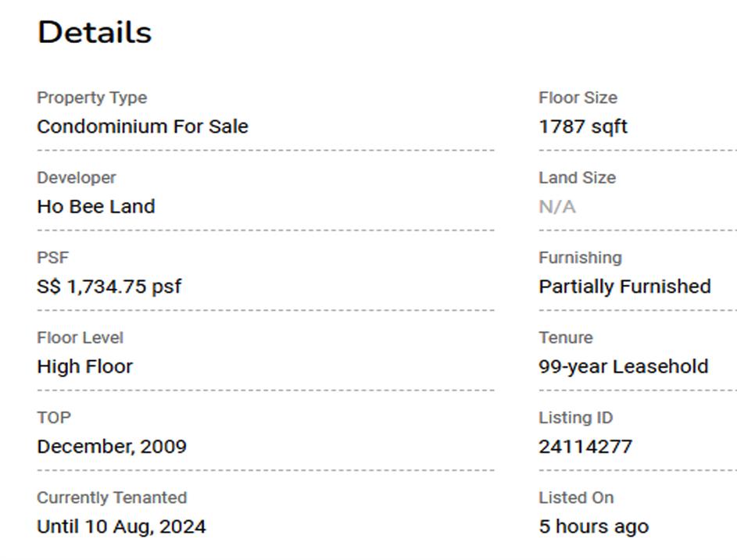Click the greyed N/A land size
This screenshot has height=560, width=737.
pos(556,207)
